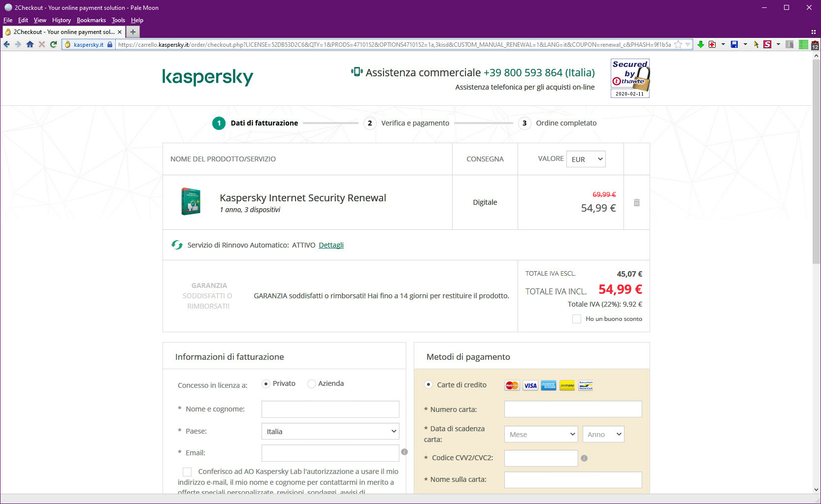The height and width of the screenshot is (504, 821).
Task: Expand the Paese country dropdown
Action: (x=330, y=431)
